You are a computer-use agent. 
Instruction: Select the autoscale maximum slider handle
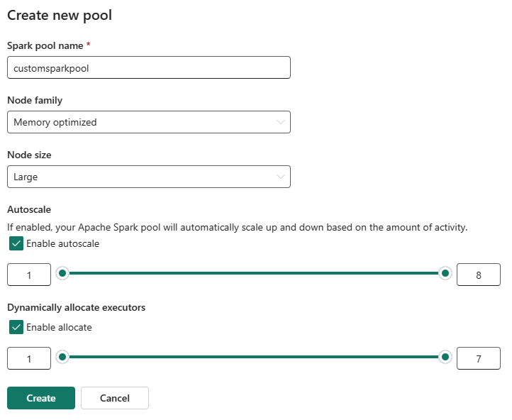(445, 273)
